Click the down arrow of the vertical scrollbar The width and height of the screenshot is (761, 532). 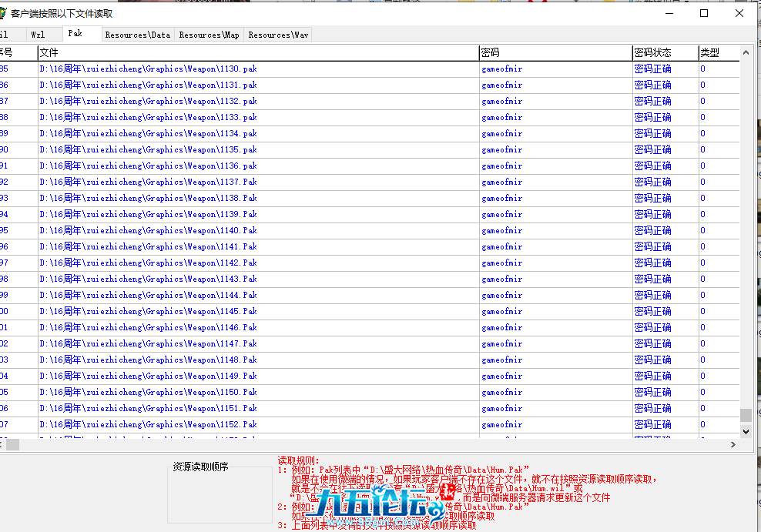point(745,431)
